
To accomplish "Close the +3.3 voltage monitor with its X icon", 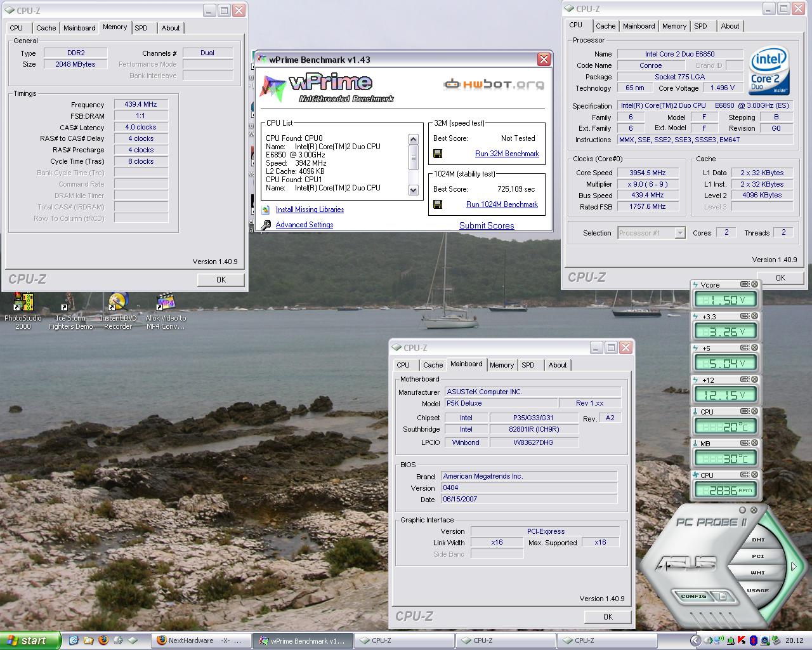I will click(x=755, y=316).
